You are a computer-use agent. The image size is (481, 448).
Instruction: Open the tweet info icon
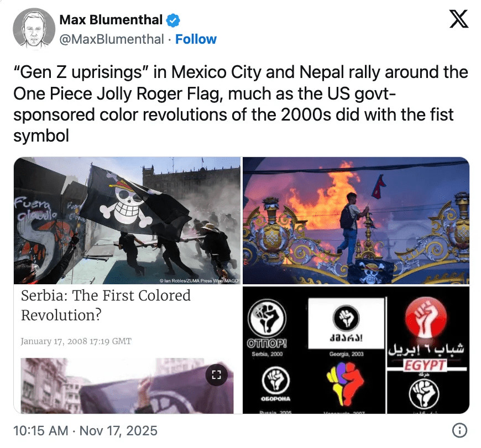point(459,430)
